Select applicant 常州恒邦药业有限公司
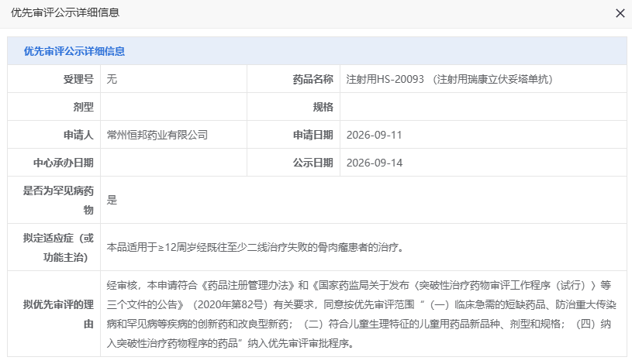632x364 pixels. pyautogui.click(x=157, y=135)
